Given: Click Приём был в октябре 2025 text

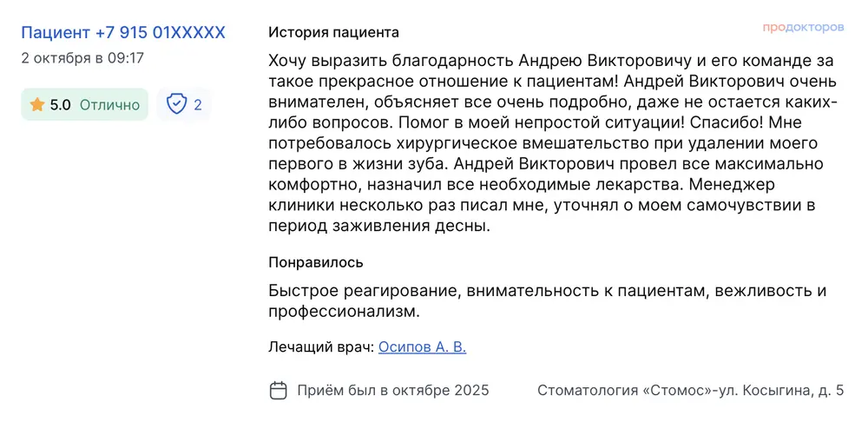Looking at the screenshot, I should tap(392, 390).
